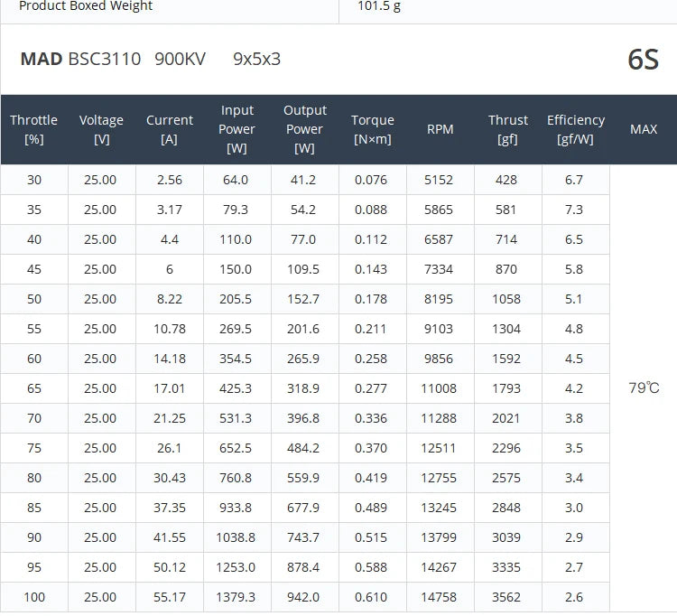Select the Efficiency [gf/W] column header
Image resolution: width=677 pixels, height=616 pixels.
(576, 129)
